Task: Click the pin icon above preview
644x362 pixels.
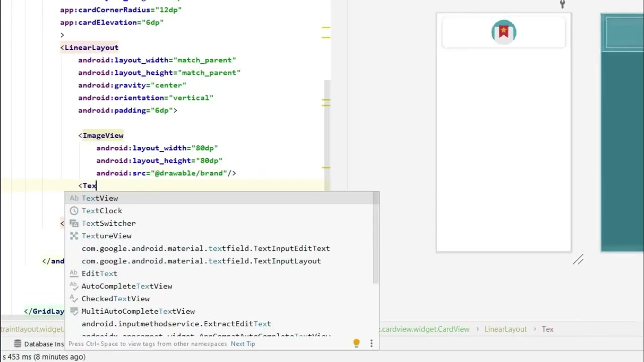Action: (x=562, y=4)
